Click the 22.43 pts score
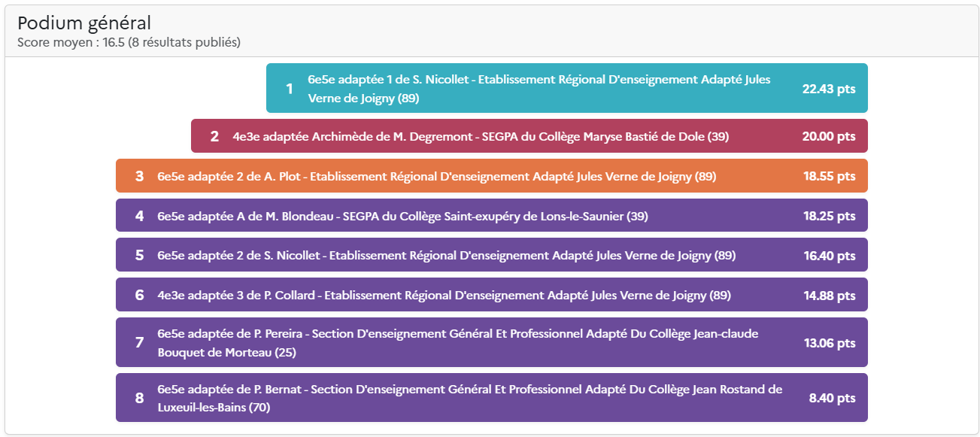The height and width of the screenshot is (437, 980). (x=829, y=89)
